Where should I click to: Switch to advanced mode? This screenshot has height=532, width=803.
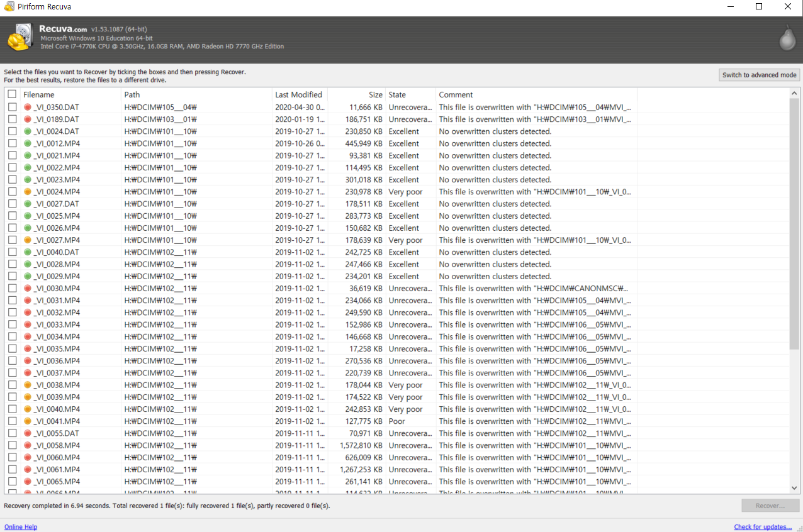[759, 75]
